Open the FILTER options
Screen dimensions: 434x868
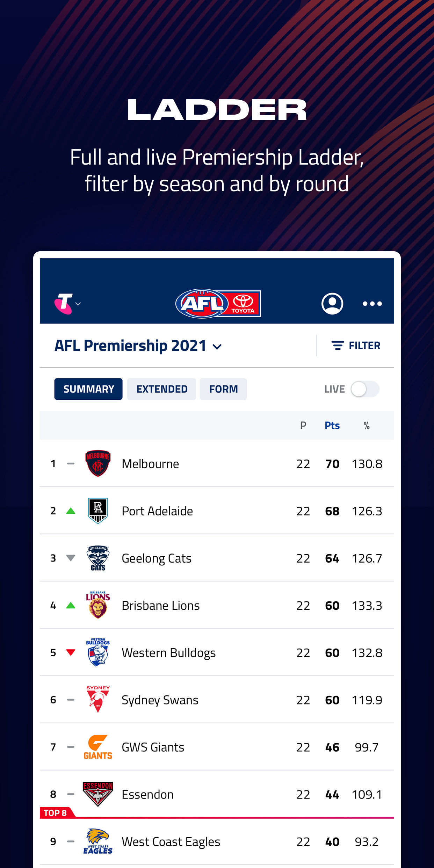tap(356, 346)
